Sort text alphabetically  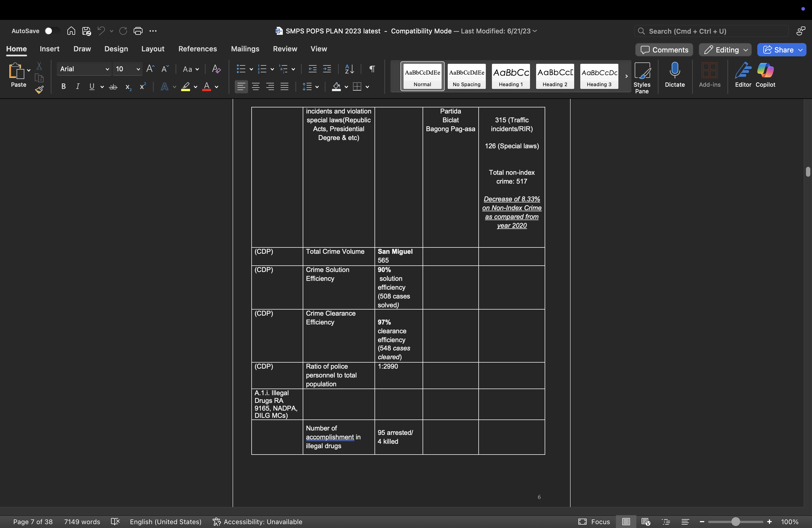click(349, 69)
